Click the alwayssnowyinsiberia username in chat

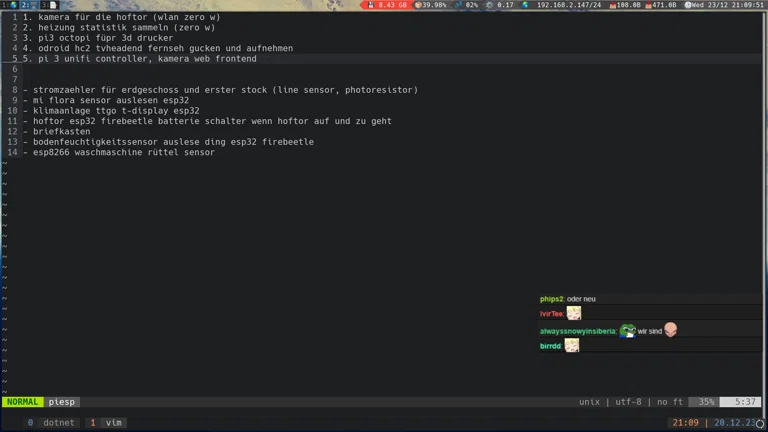(x=577, y=331)
